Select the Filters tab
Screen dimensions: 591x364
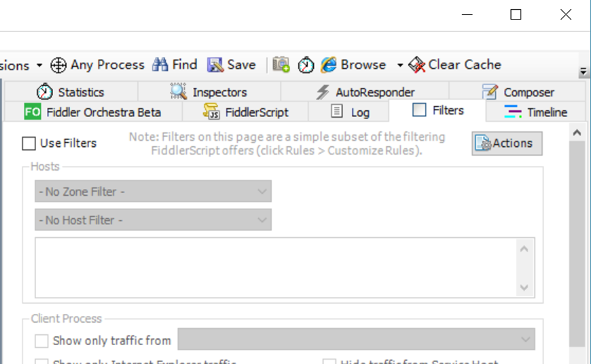pyautogui.click(x=438, y=110)
